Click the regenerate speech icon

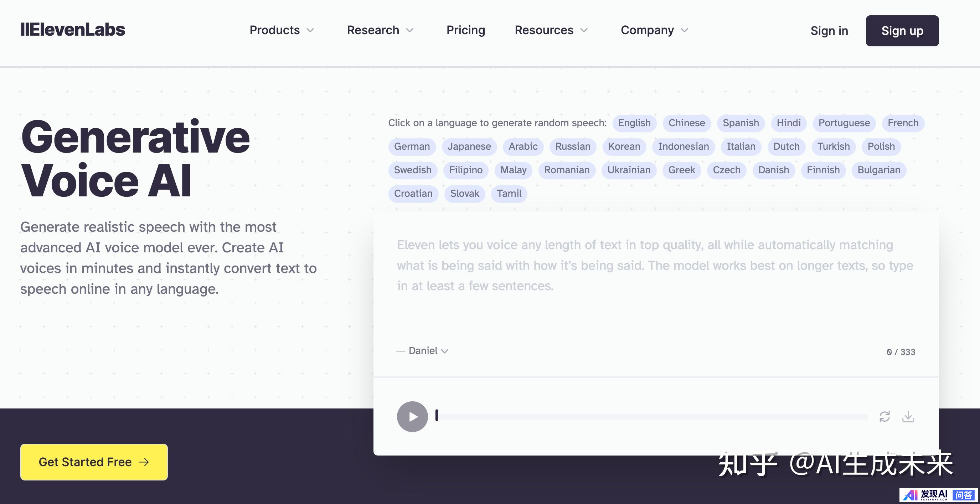[884, 417]
